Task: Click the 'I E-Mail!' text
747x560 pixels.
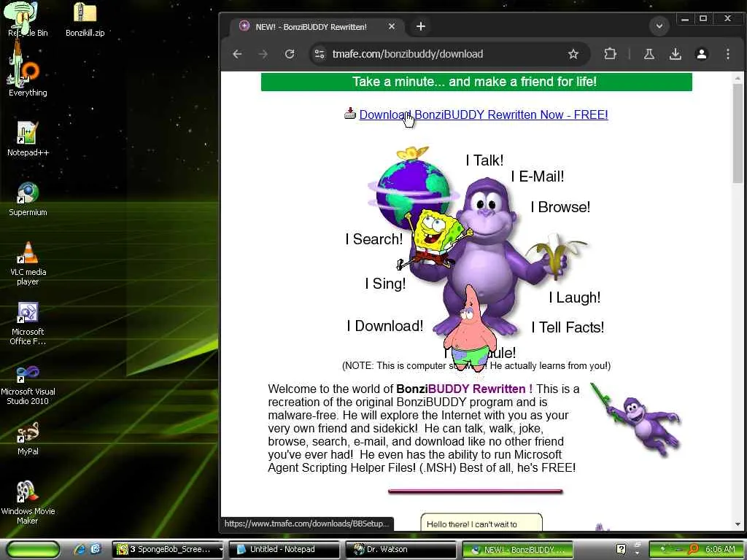Action: click(538, 176)
